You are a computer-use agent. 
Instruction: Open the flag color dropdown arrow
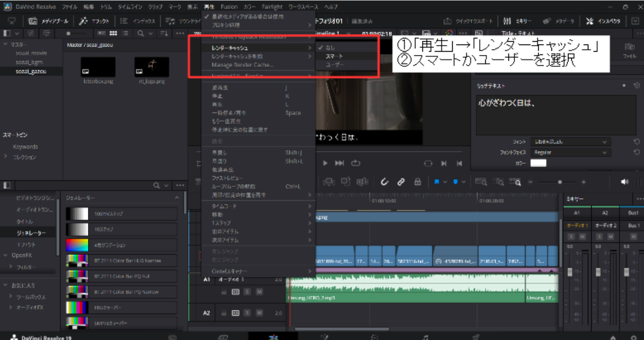tap(445, 182)
